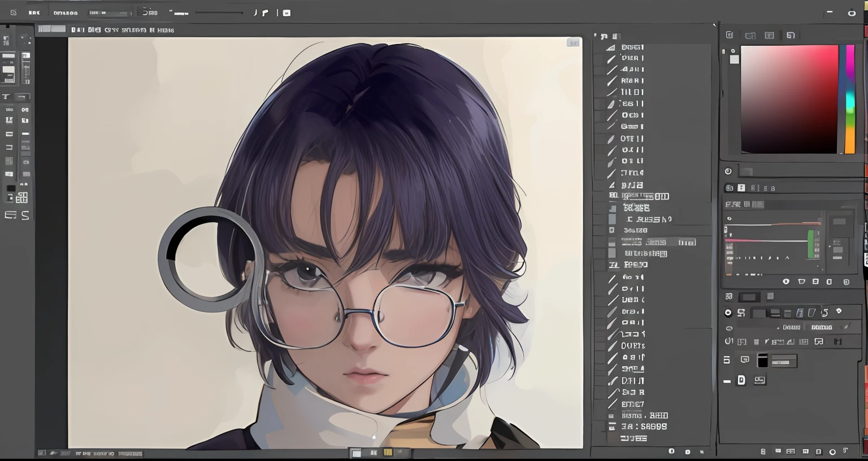Select the grid icon in the left toolbox
The height and width of the screenshot is (461, 868).
tap(22, 198)
